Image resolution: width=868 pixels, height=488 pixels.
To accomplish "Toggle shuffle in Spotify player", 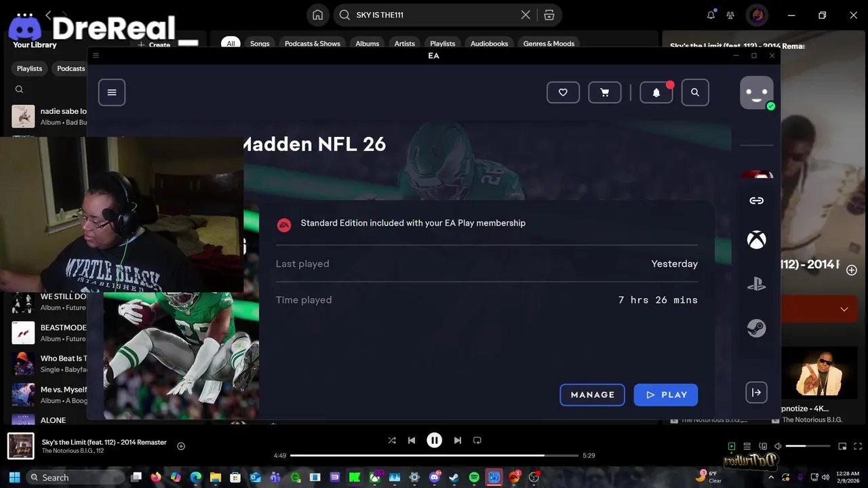I will point(392,440).
